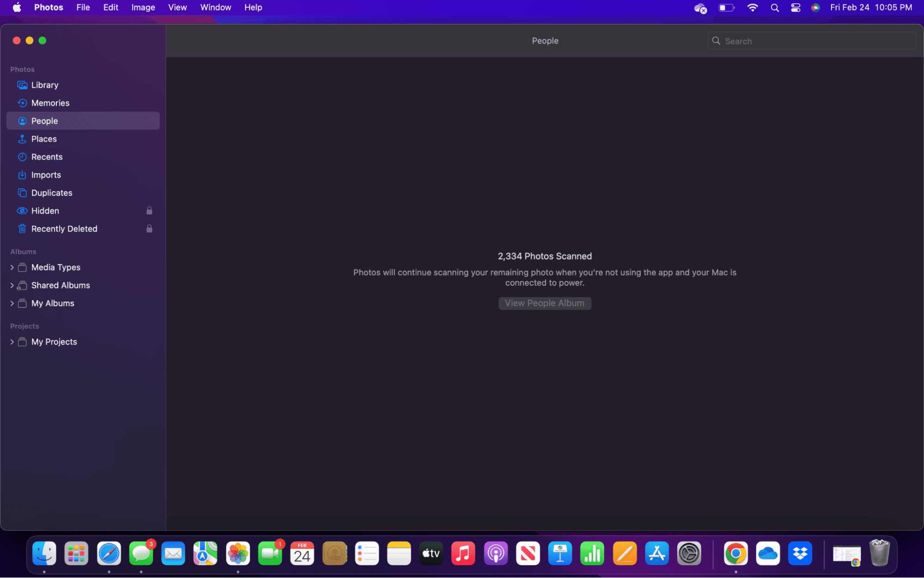The height and width of the screenshot is (578, 924).
Task: Open Mail from the Dock
Action: (x=173, y=553)
